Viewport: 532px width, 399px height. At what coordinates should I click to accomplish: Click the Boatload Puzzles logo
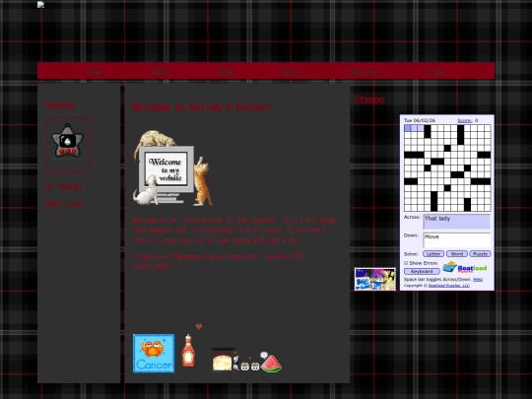pos(465,267)
